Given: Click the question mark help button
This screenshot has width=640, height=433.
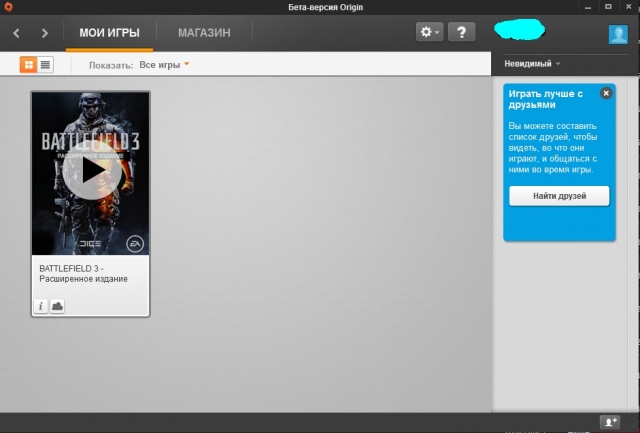Looking at the screenshot, I should pos(462,32).
